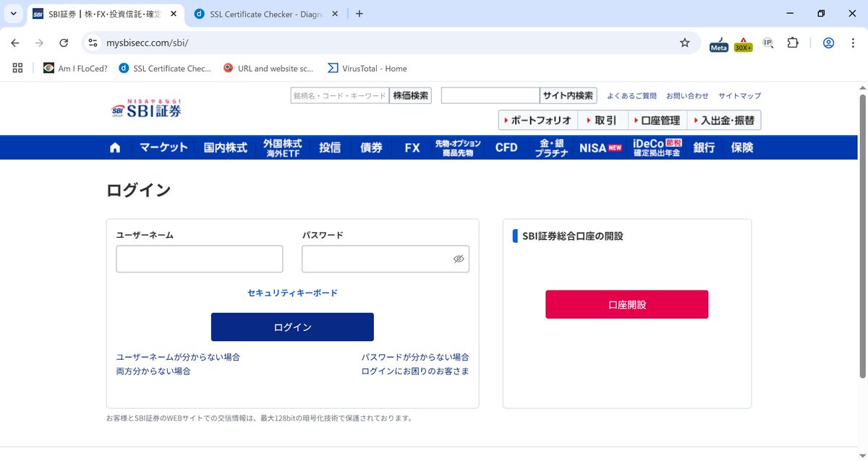This screenshot has height=461, width=868.
Task: Open URL and website sc... bookmark
Action: 268,68
